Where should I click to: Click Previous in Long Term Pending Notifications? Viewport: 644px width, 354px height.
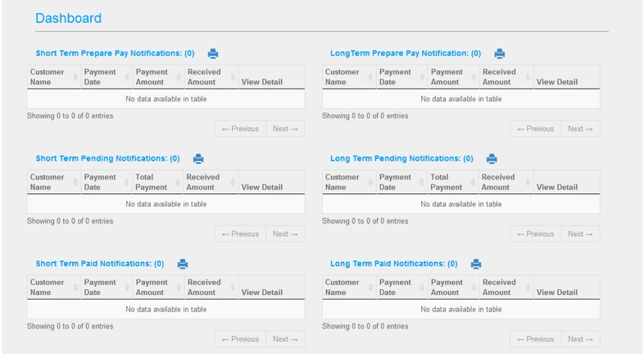pyautogui.click(x=535, y=234)
